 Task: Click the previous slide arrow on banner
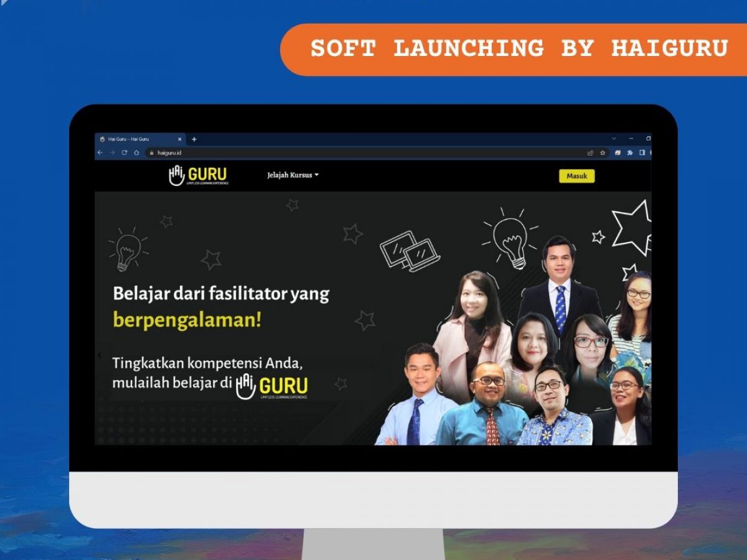100,355
